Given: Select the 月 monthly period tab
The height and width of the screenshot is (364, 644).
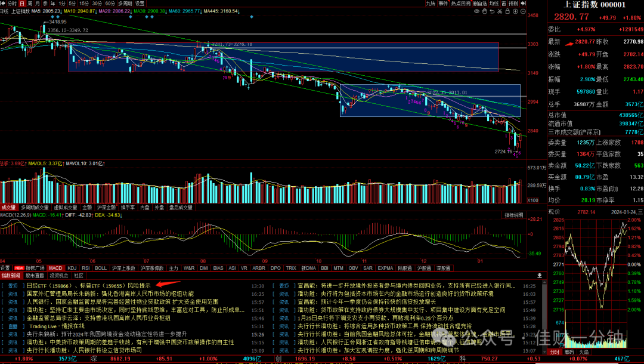Looking at the screenshot, I should pos(38,4).
